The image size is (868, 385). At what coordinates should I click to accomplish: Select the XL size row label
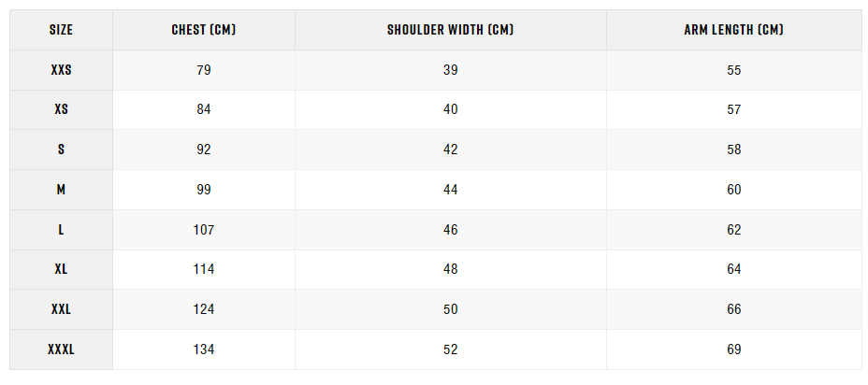click(61, 269)
